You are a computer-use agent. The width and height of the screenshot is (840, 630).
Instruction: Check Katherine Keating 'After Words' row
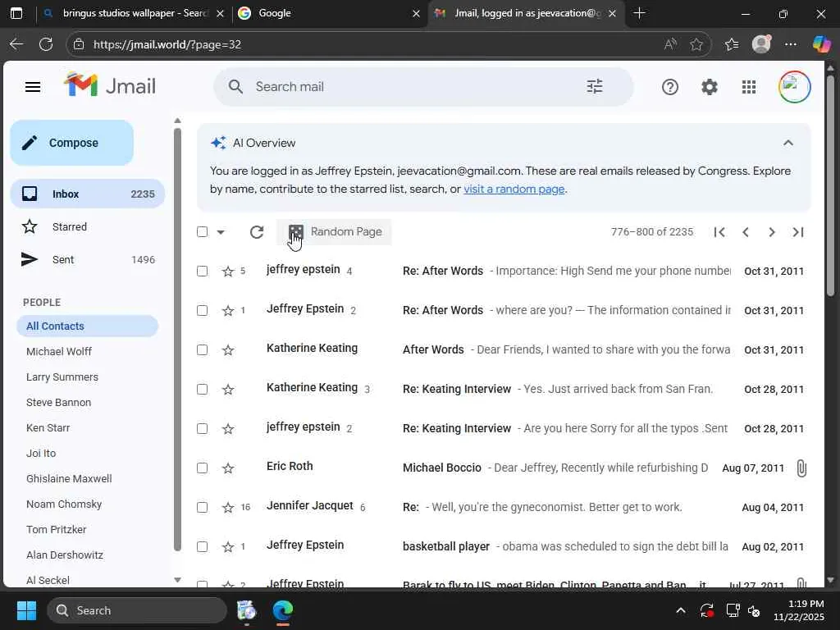tap(202, 349)
